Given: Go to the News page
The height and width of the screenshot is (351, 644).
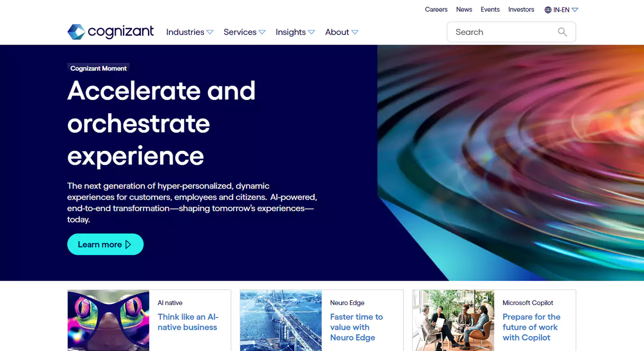Looking at the screenshot, I should (464, 9).
